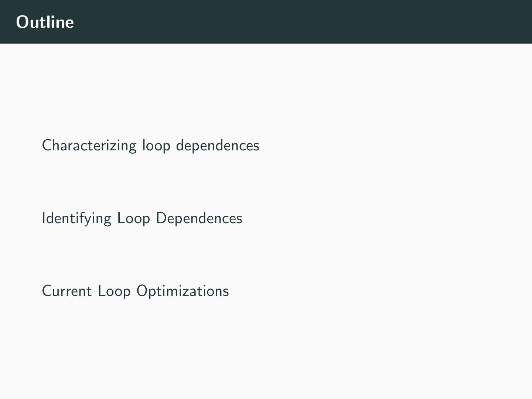532x399 pixels.
Task: Click "dependences" in the first outline entry
Action: coord(218,146)
